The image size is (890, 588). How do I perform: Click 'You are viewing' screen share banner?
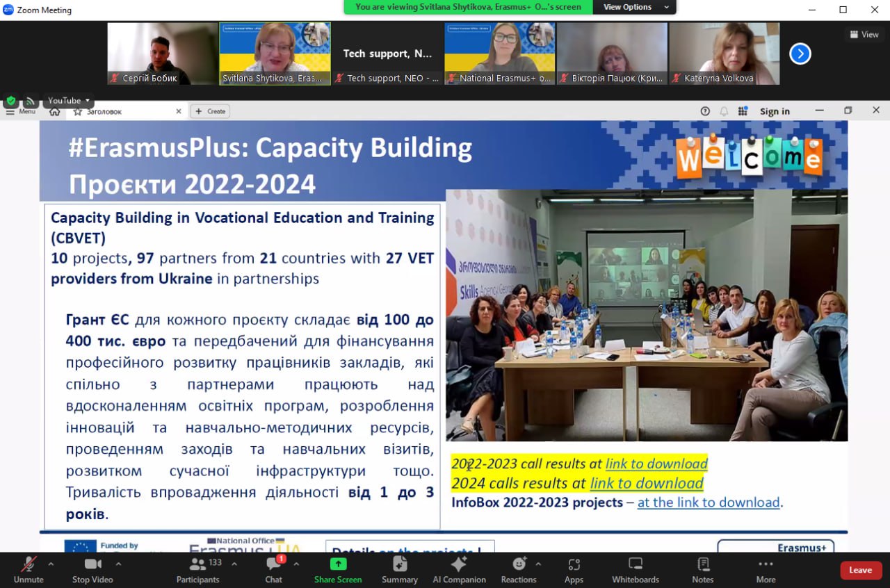point(468,7)
